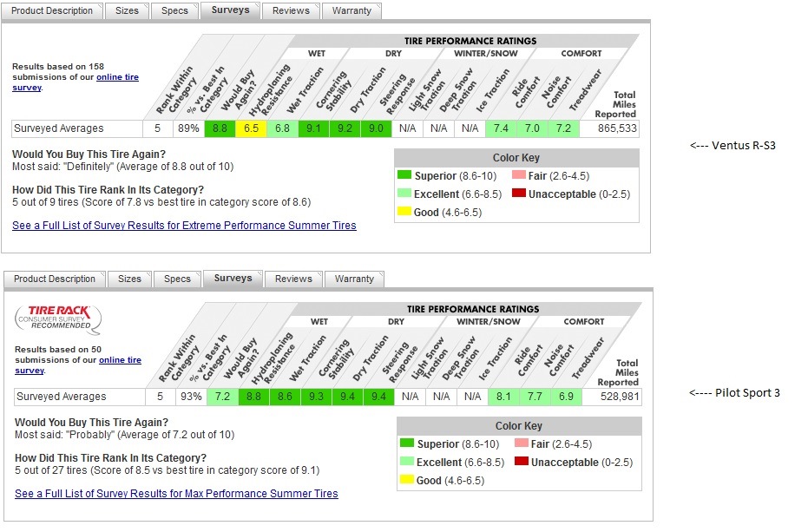This screenshot has width=808, height=532.
Task: Click the 7.7 noise comfort cell
Action: (535, 397)
